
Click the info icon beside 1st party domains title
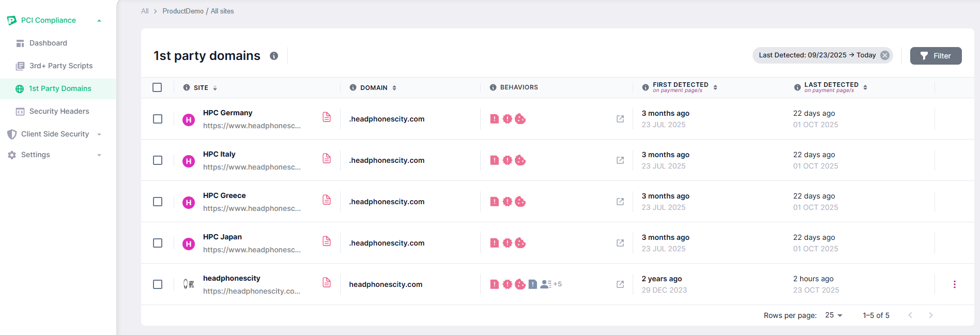click(x=274, y=56)
